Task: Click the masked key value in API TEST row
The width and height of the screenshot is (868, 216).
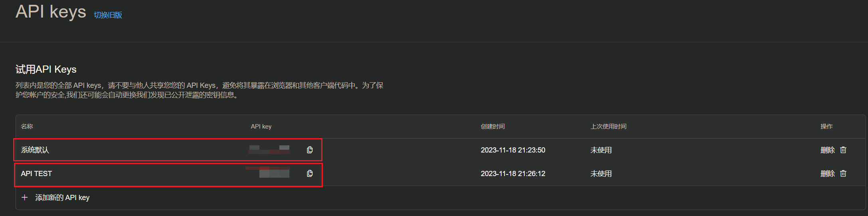Action: coord(267,172)
